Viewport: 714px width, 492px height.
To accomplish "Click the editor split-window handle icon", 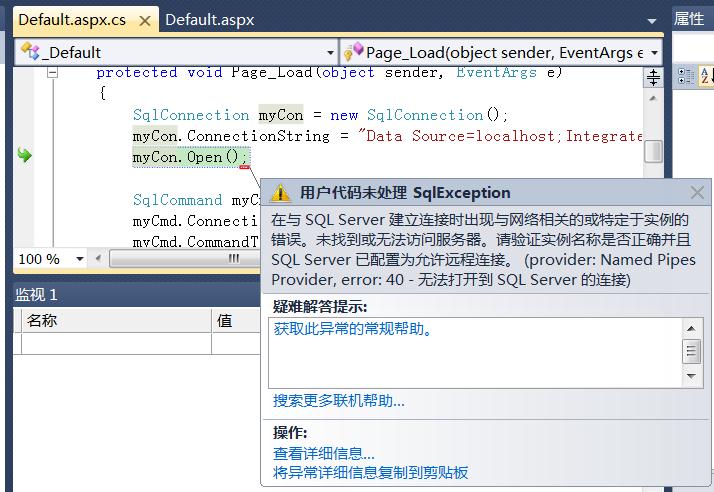I will 654,77.
